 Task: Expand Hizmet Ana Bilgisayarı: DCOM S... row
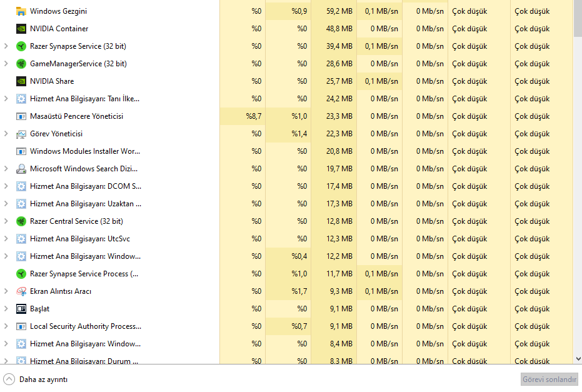[x=6, y=186]
